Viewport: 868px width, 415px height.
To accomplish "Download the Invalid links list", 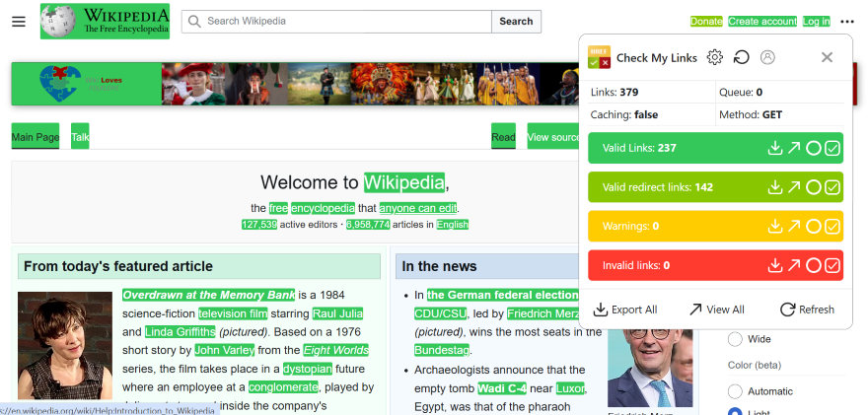I will 775,265.
